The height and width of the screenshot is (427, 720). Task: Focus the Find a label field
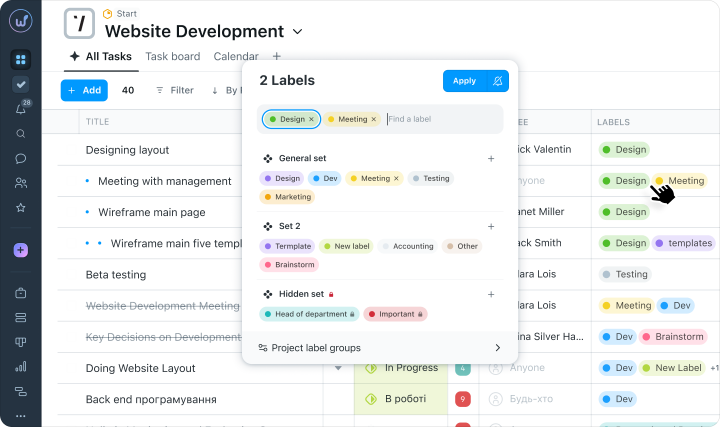pyautogui.click(x=441, y=119)
